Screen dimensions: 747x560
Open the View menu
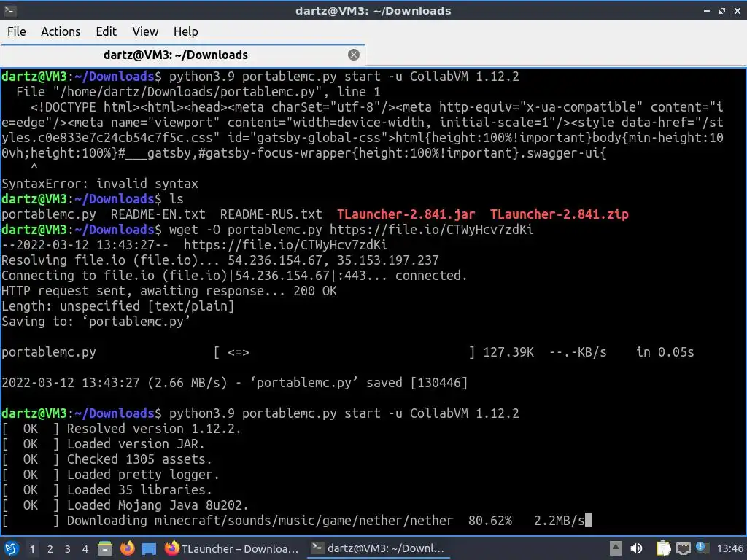tap(145, 31)
